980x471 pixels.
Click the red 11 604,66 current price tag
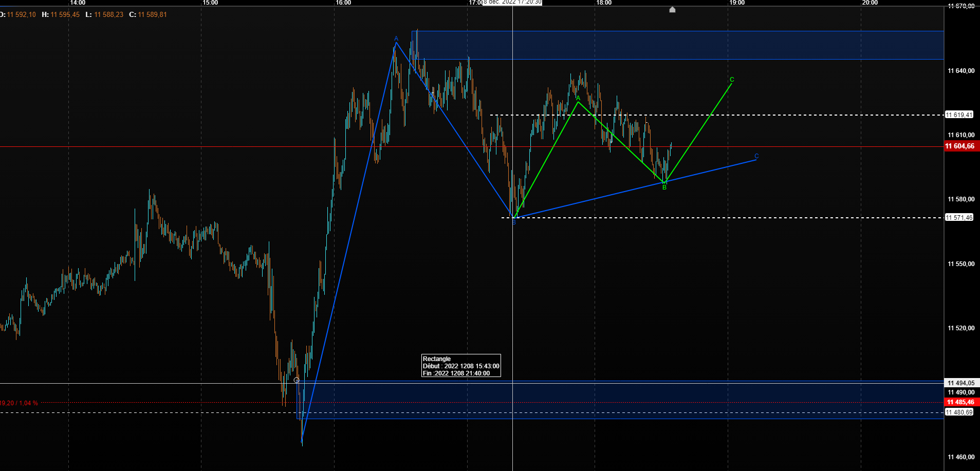[x=960, y=146]
